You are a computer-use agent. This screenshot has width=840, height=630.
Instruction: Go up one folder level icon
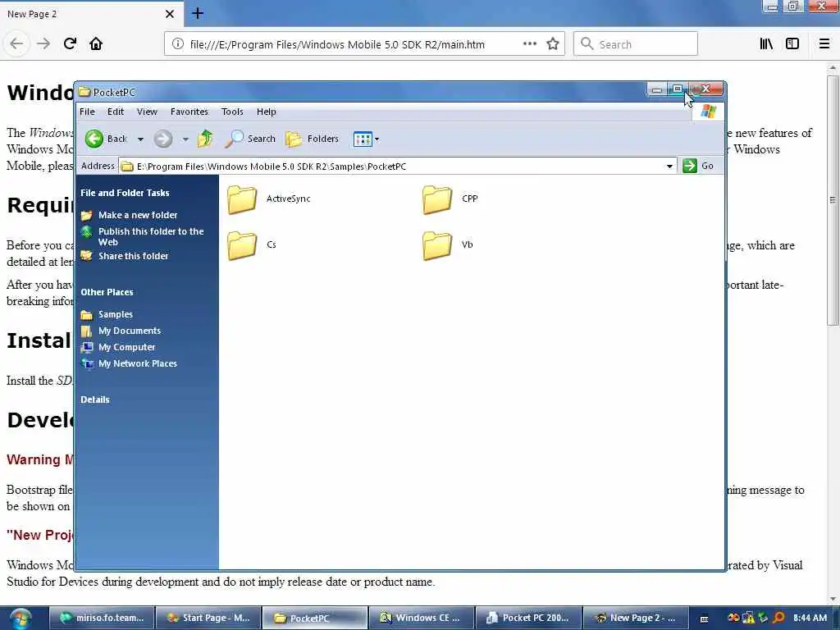pyautogui.click(x=204, y=139)
